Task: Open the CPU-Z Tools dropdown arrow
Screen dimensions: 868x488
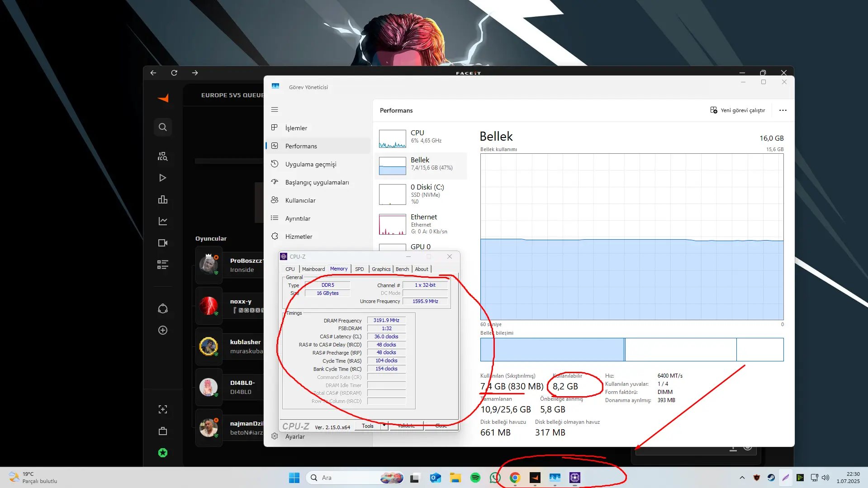Action: [x=384, y=426]
